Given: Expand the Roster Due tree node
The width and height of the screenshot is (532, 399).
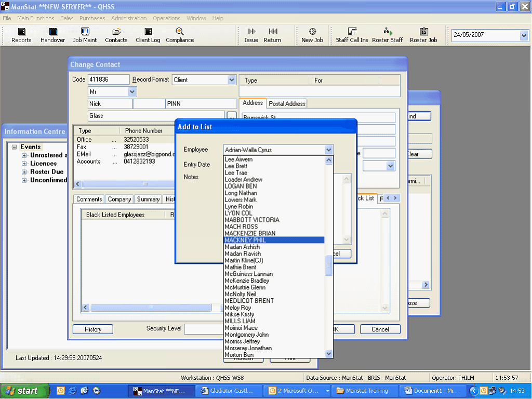Looking at the screenshot, I should pos(24,172).
